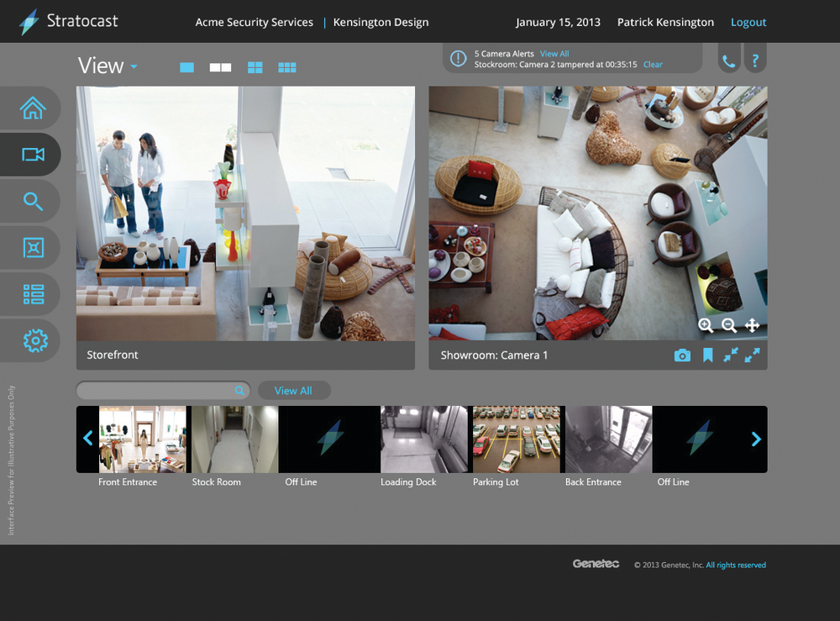Switch to the two-camera layout
Viewport: 840px width, 621px height.
(x=219, y=66)
